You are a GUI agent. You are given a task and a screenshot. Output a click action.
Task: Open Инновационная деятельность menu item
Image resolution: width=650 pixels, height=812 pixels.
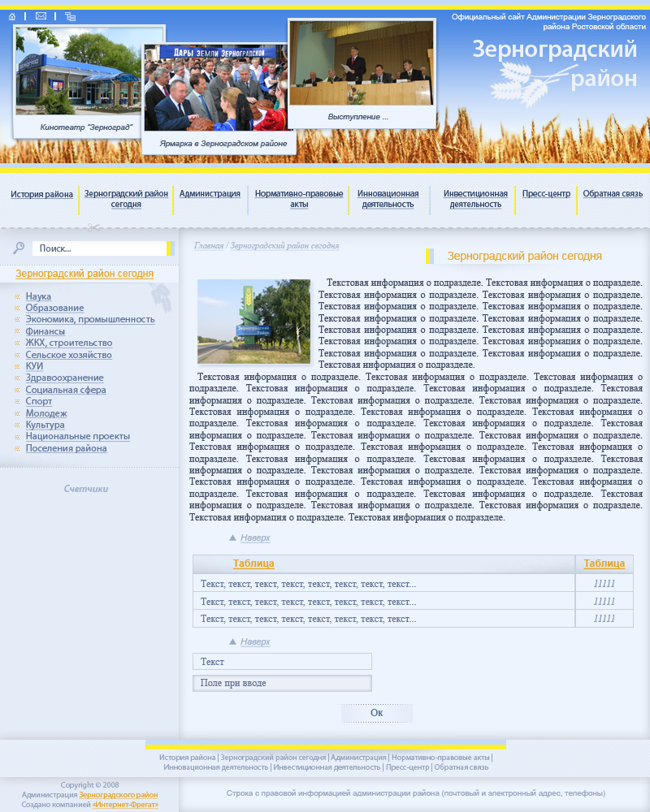click(388, 199)
